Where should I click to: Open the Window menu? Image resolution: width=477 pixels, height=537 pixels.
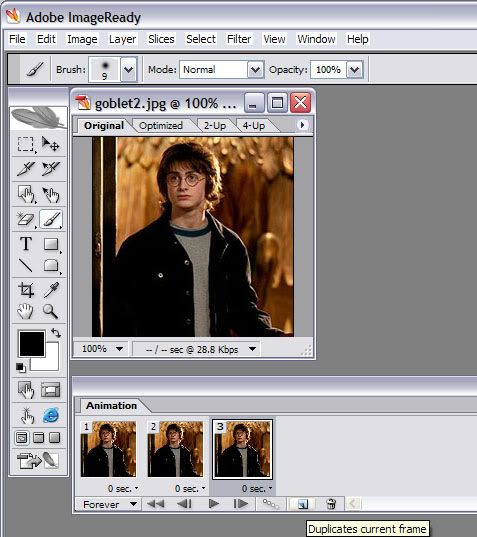pos(316,39)
